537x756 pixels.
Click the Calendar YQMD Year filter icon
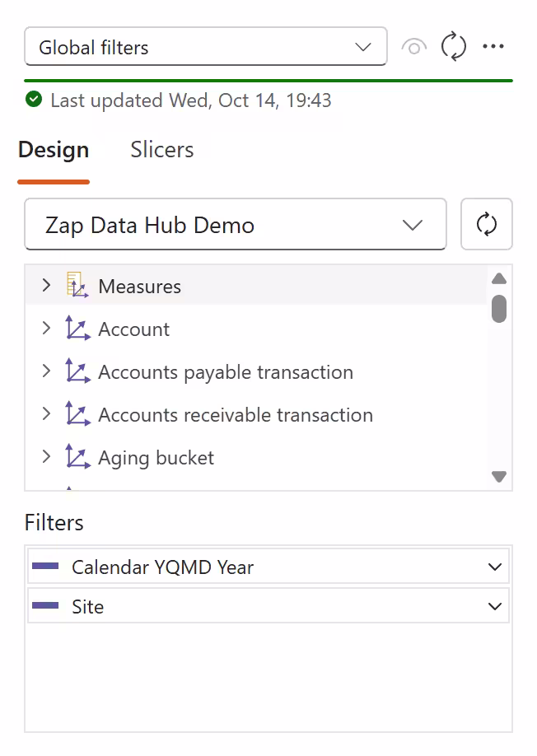point(45,566)
